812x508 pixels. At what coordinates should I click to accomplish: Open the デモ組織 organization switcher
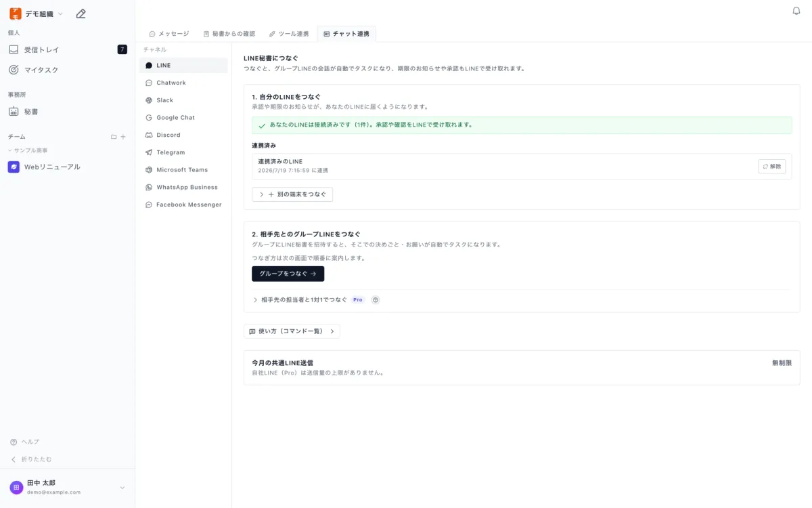36,14
